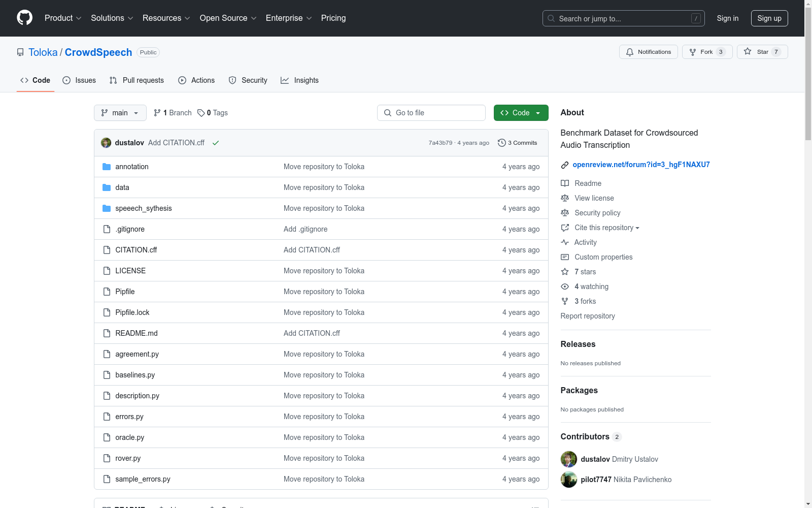Open the baselines.py file

135,375
